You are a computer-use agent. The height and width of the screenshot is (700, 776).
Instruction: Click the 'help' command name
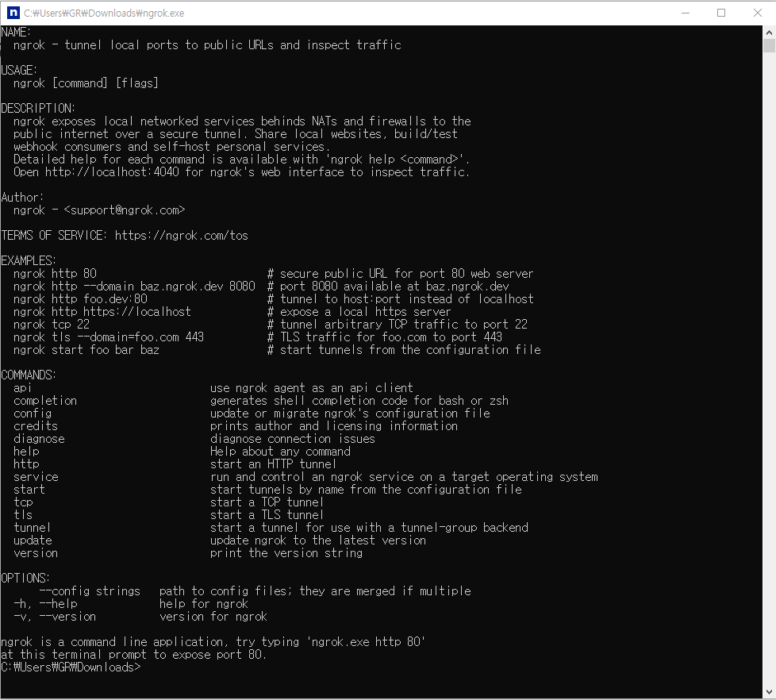tap(26, 452)
